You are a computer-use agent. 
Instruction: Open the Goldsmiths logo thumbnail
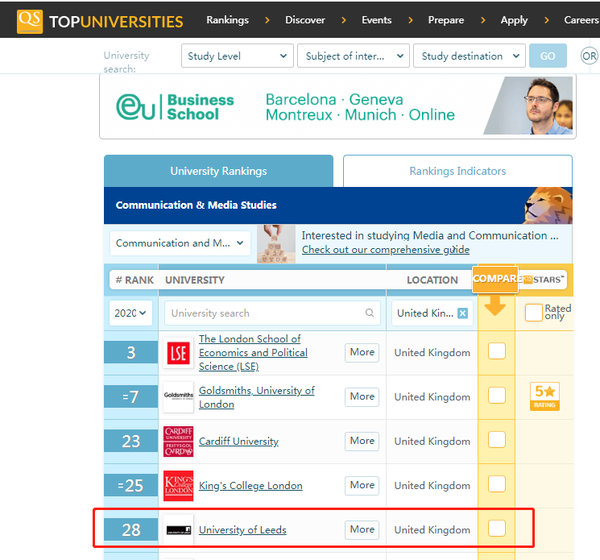tap(178, 397)
